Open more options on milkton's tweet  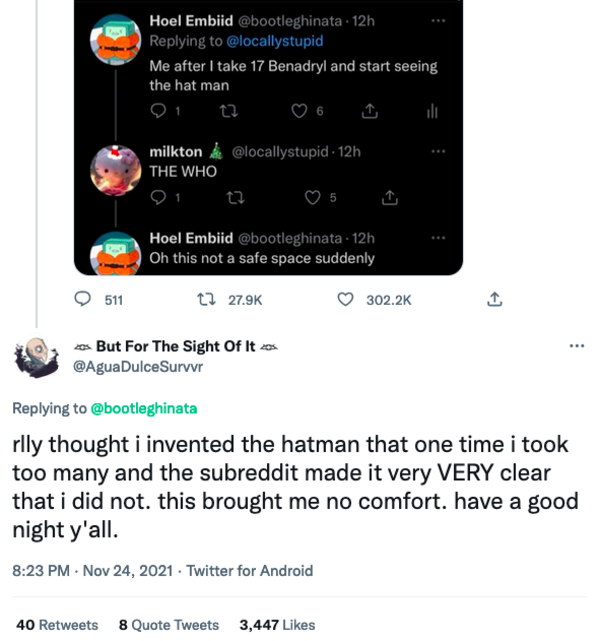click(437, 151)
